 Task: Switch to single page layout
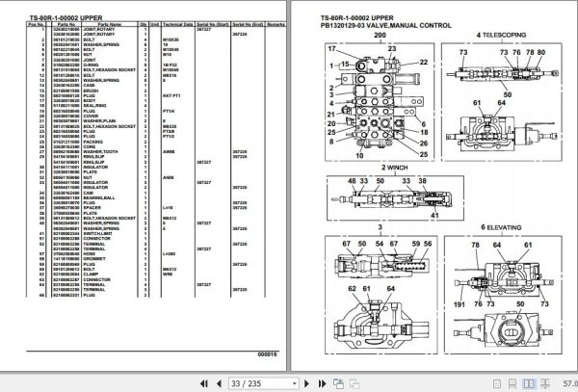(497, 383)
